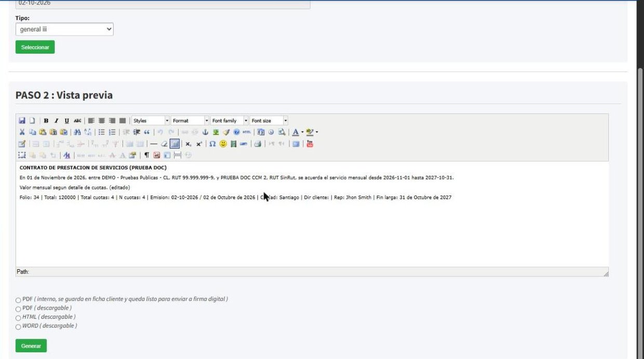Click the green Generar button
The image size is (644, 359).
coord(31,346)
